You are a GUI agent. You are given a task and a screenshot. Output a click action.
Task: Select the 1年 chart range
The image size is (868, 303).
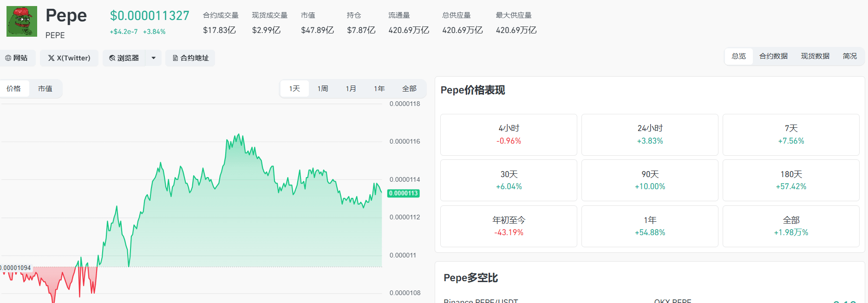[x=379, y=88]
